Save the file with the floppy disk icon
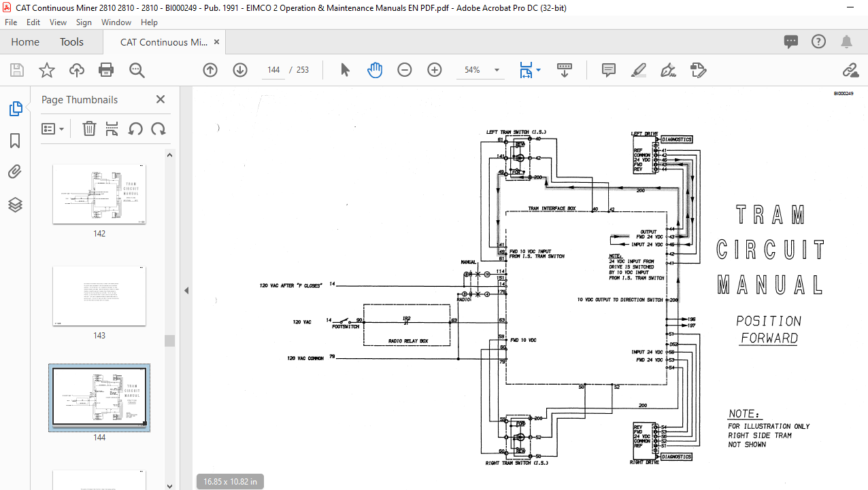This screenshot has width=868, height=490. [x=17, y=70]
